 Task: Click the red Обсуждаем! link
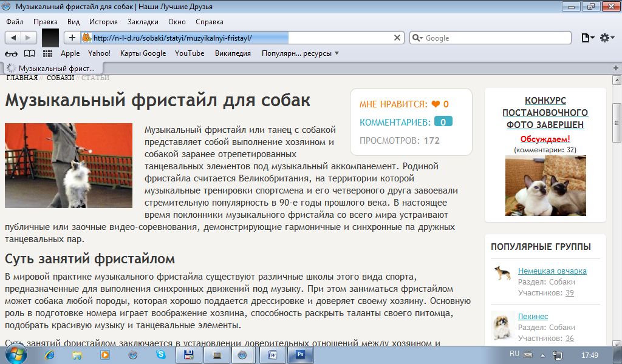pyautogui.click(x=545, y=139)
